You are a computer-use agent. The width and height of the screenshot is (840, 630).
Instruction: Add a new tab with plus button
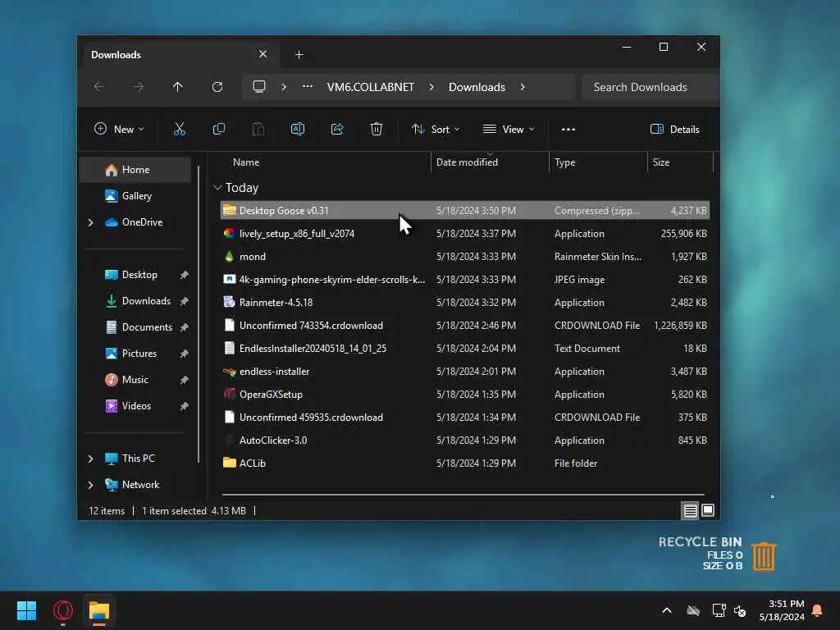(x=299, y=55)
